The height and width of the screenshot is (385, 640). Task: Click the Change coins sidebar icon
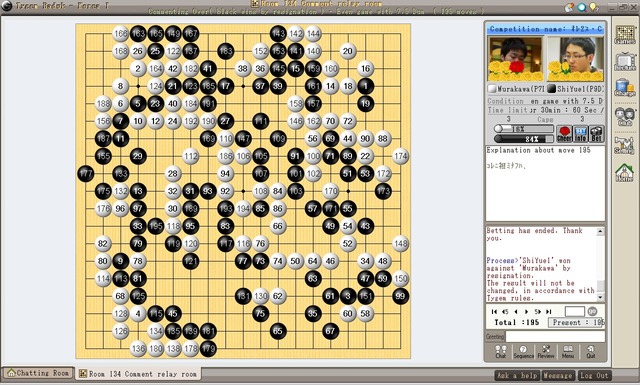[625, 88]
